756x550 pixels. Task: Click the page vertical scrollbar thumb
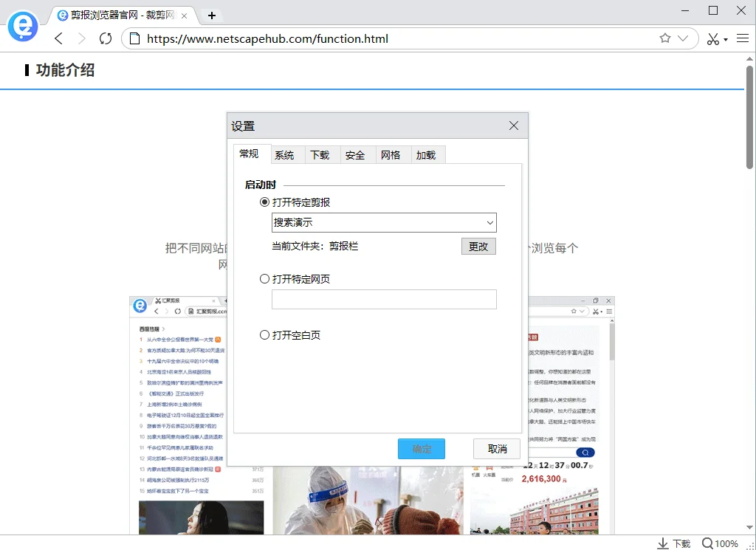(x=749, y=117)
